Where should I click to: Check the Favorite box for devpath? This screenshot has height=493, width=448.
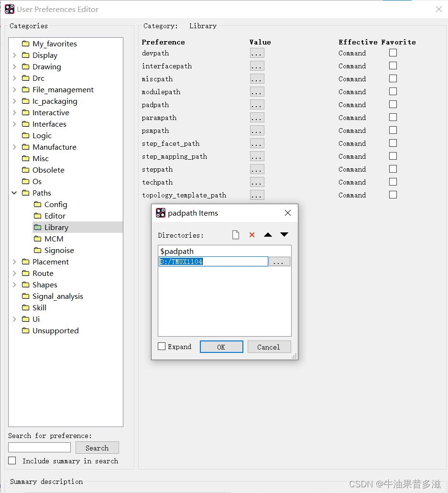coord(393,53)
